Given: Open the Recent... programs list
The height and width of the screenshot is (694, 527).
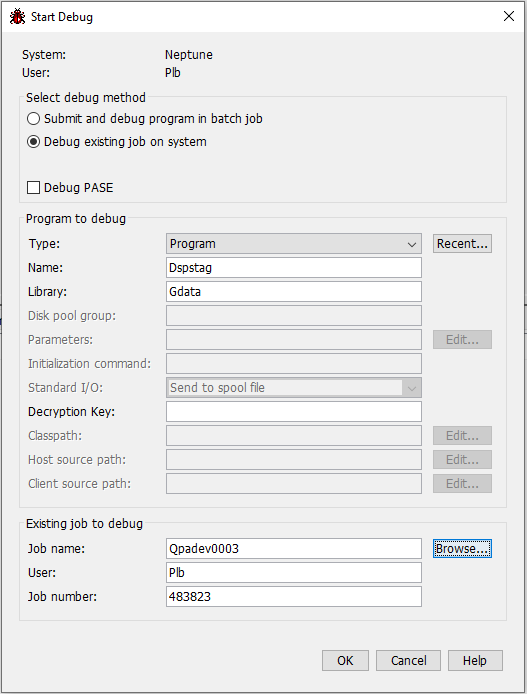Looking at the screenshot, I should tap(462, 244).
